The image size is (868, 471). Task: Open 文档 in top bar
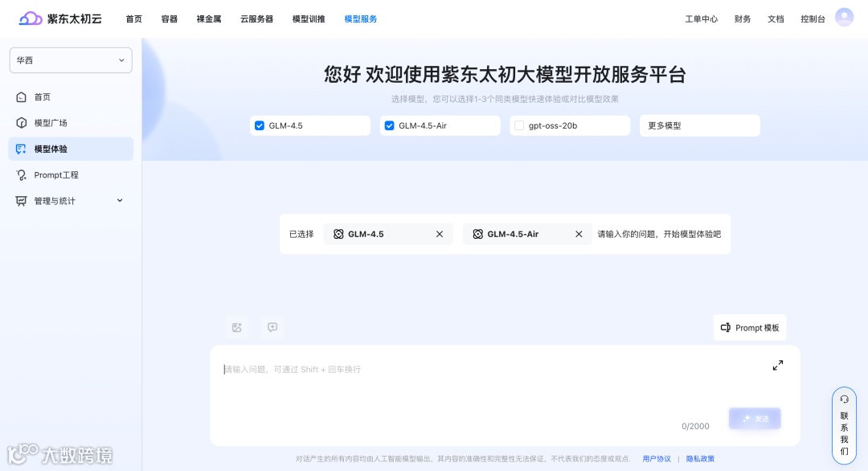(776, 18)
